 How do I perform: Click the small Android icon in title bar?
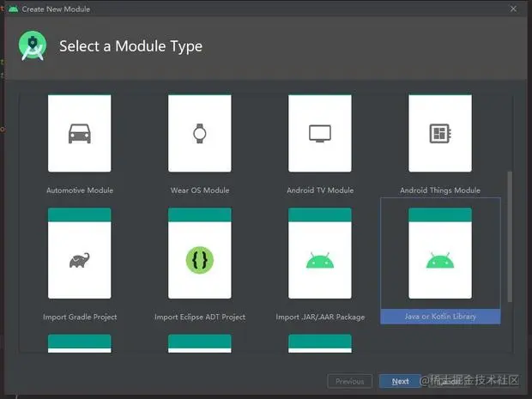pos(13,9)
